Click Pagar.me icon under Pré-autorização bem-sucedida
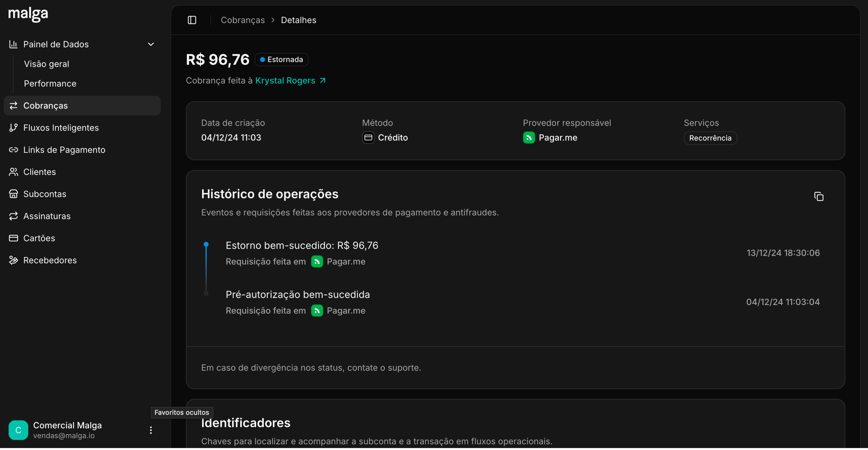The width and height of the screenshot is (868, 450). [x=317, y=311]
